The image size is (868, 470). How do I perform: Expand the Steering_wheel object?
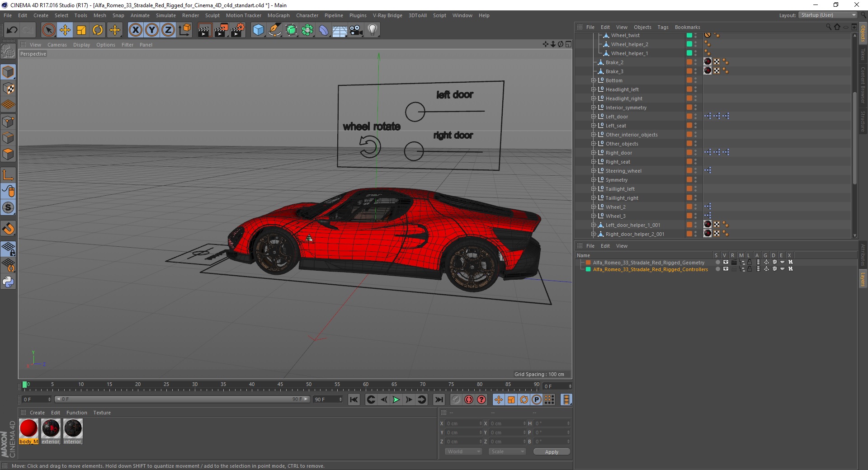593,171
